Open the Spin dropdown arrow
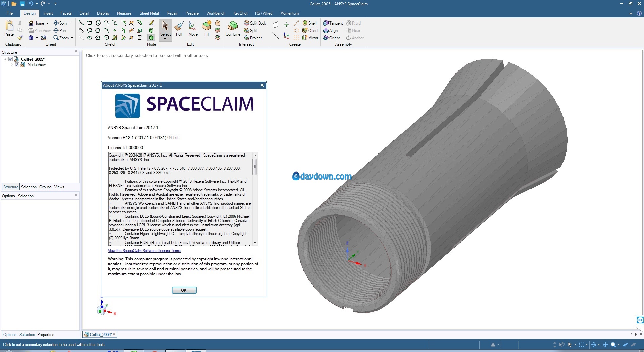 point(70,23)
